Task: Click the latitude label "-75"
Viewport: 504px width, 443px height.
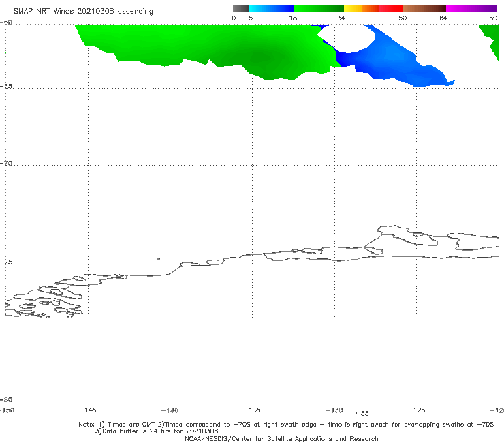Action: 6,262
